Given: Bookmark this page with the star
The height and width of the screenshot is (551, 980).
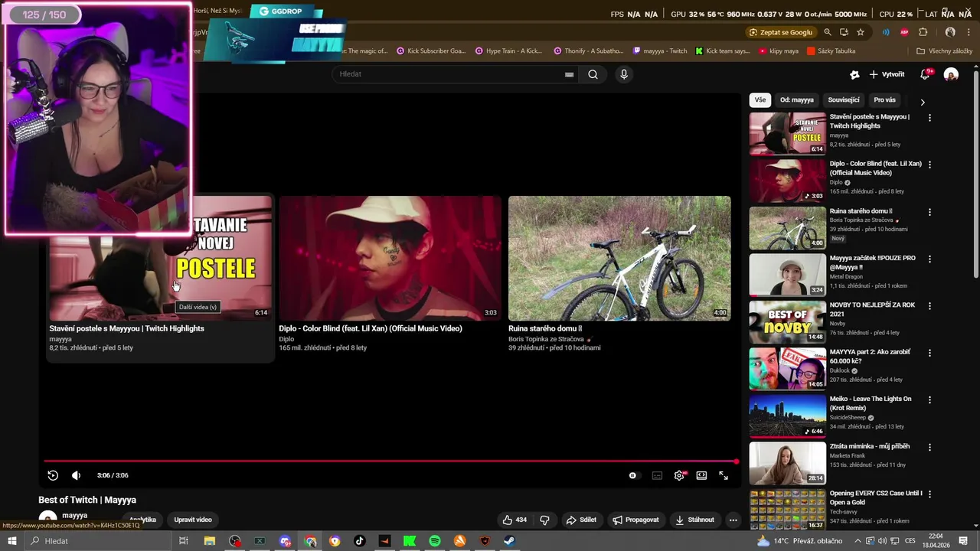Looking at the screenshot, I should 861,32.
